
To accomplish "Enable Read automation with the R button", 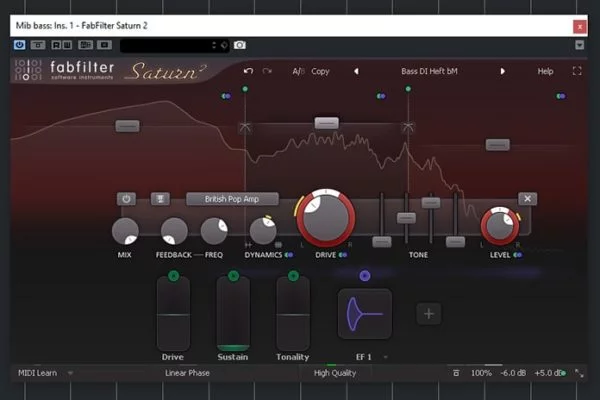I will point(56,45).
